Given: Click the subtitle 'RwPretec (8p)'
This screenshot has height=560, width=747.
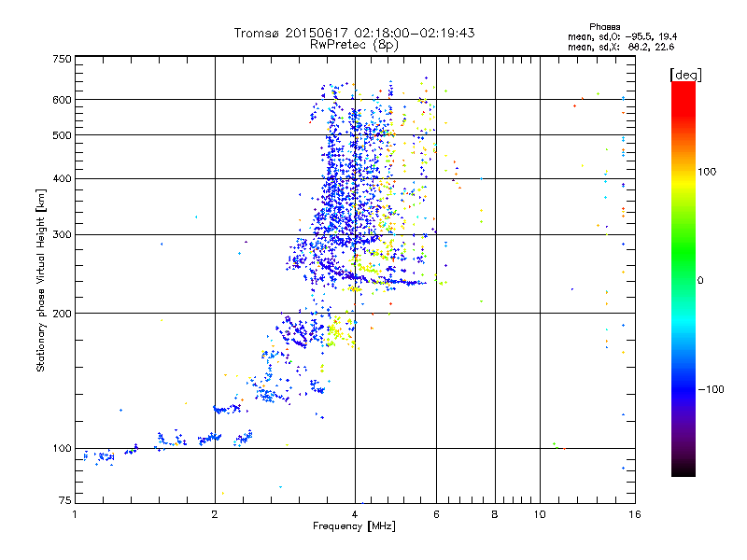Looking at the screenshot, I should pos(354,45).
